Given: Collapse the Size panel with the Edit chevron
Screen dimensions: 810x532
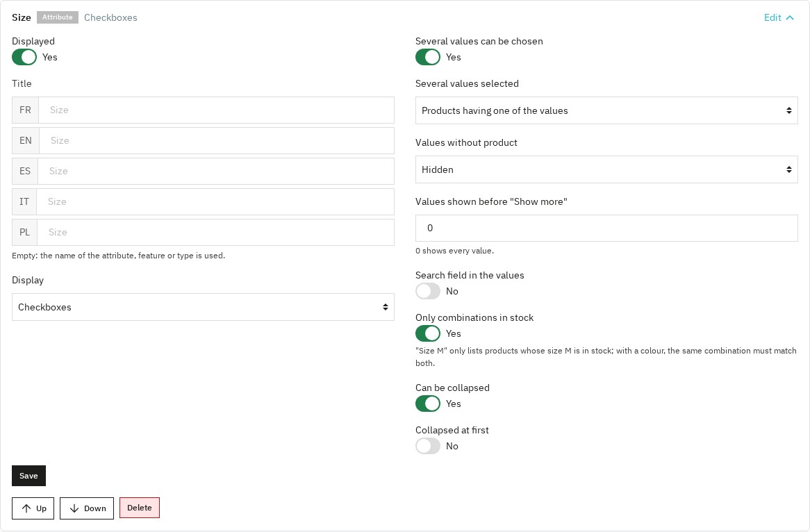Looking at the screenshot, I should (790, 17).
